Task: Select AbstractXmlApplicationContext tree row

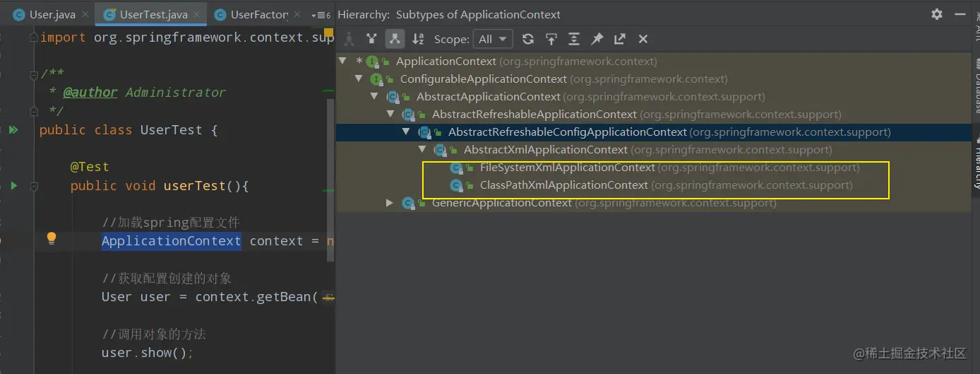Action: click(x=654, y=150)
